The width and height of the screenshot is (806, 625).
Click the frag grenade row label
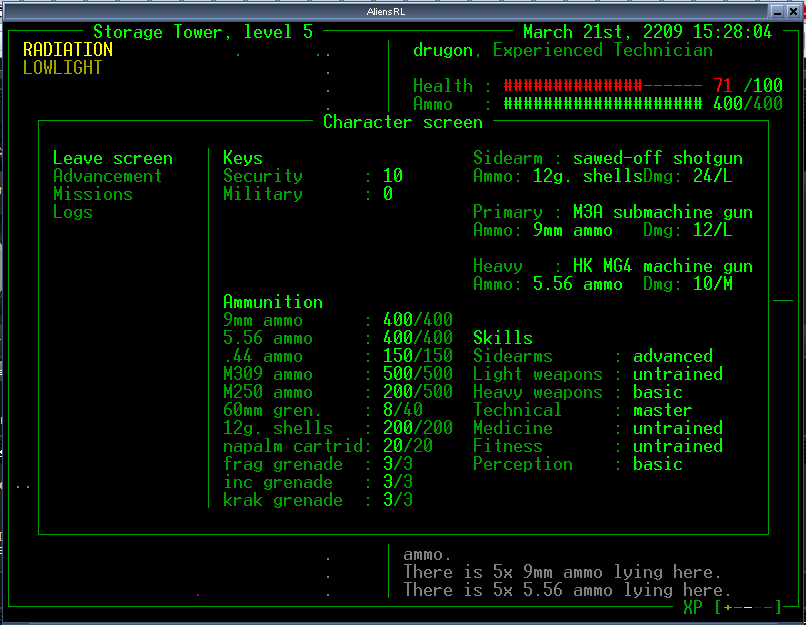click(283, 464)
